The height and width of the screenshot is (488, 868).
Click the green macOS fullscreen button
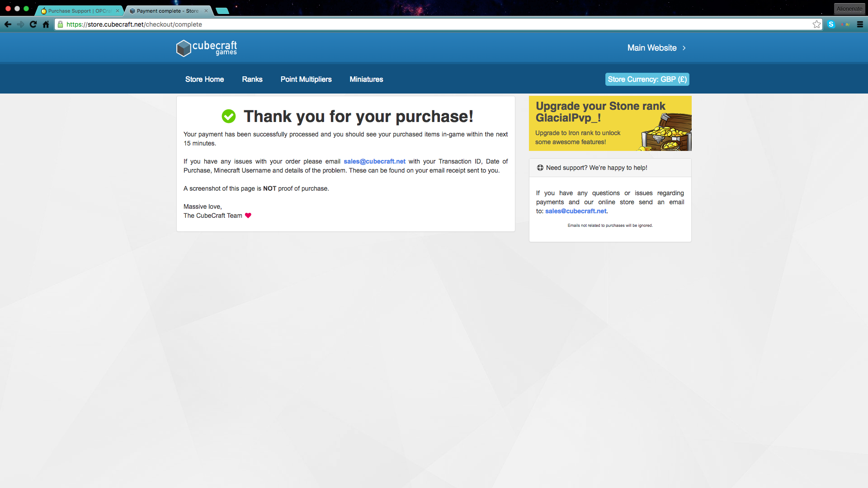26,9
